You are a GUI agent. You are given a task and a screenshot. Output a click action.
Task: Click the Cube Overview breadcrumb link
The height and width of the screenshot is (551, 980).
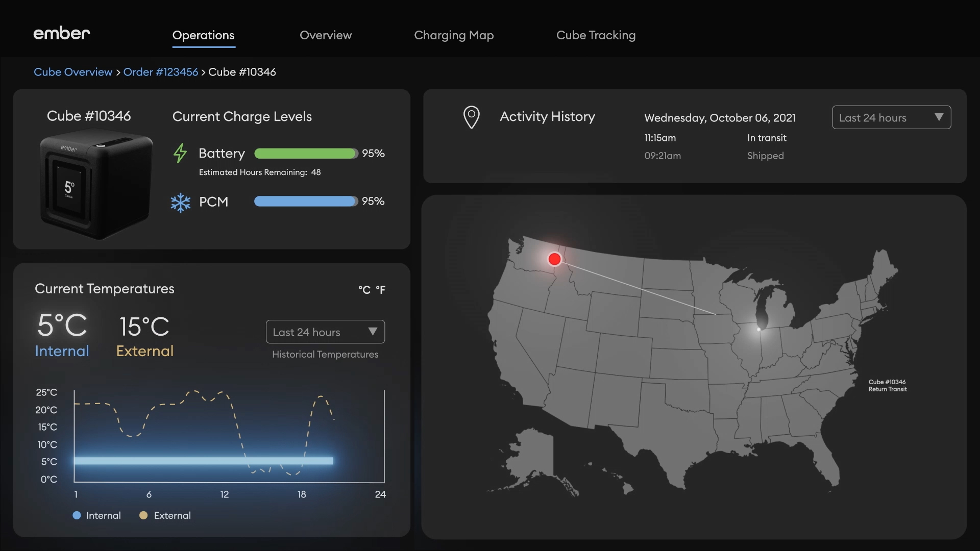click(72, 71)
